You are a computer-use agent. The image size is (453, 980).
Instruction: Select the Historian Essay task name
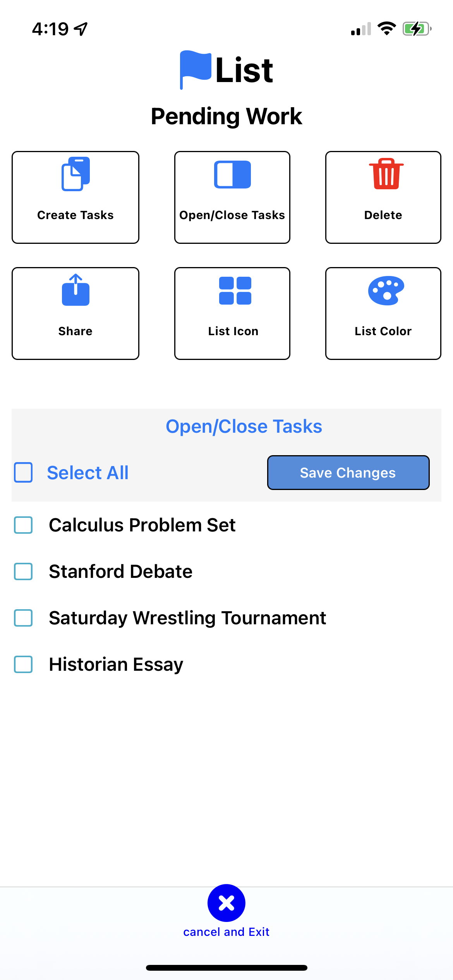pos(116,665)
